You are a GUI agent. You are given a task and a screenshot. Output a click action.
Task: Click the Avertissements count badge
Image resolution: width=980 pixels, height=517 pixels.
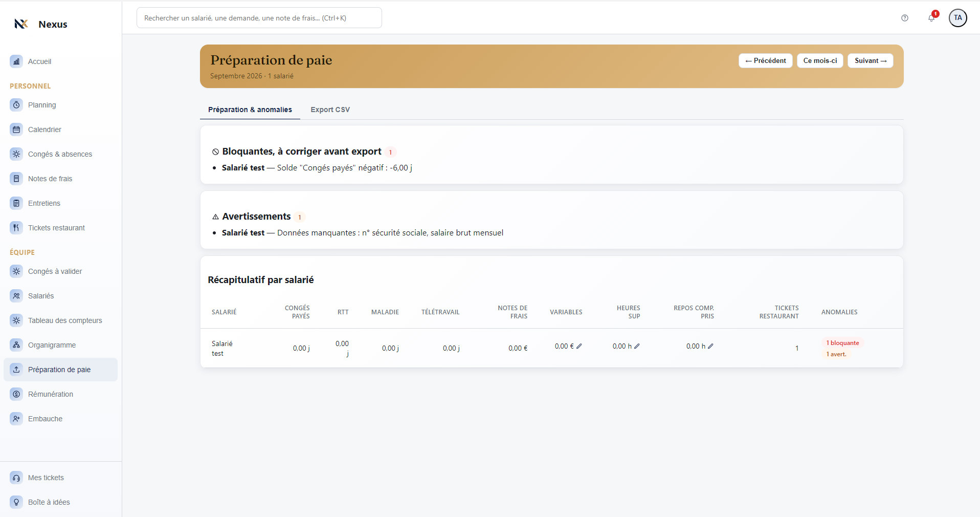pos(300,217)
